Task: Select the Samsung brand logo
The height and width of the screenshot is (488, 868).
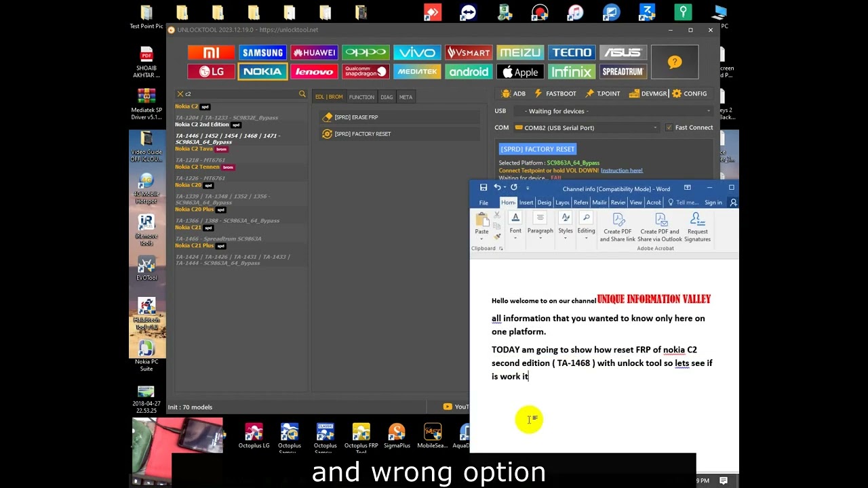Action: coord(262,53)
